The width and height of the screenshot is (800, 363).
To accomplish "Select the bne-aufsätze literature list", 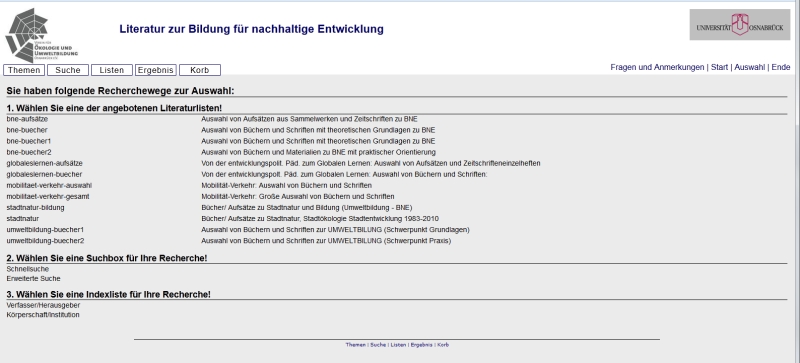I will pyautogui.click(x=27, y=119).
